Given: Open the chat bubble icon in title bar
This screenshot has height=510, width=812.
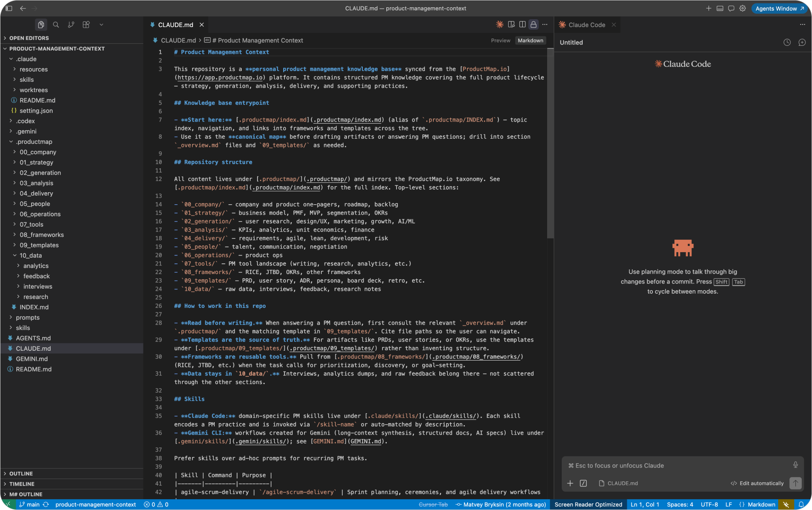Looking at the screenshot, I should (731, 8).
